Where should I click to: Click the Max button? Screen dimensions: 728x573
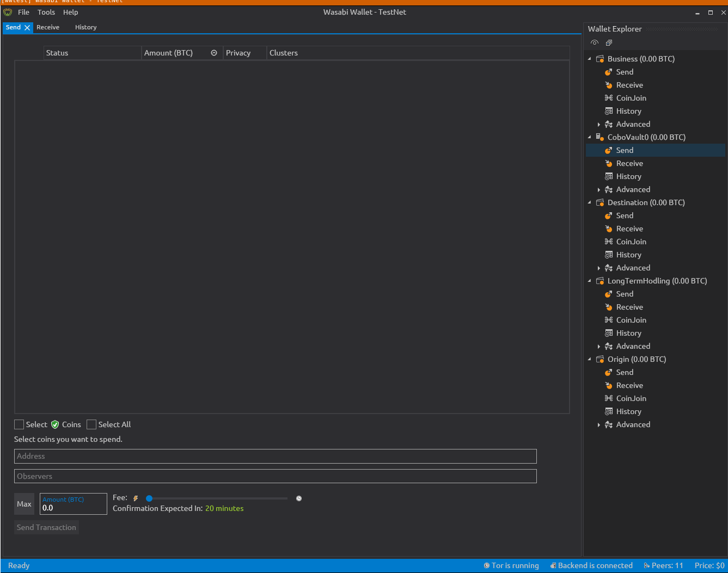[x=24, y=503]
